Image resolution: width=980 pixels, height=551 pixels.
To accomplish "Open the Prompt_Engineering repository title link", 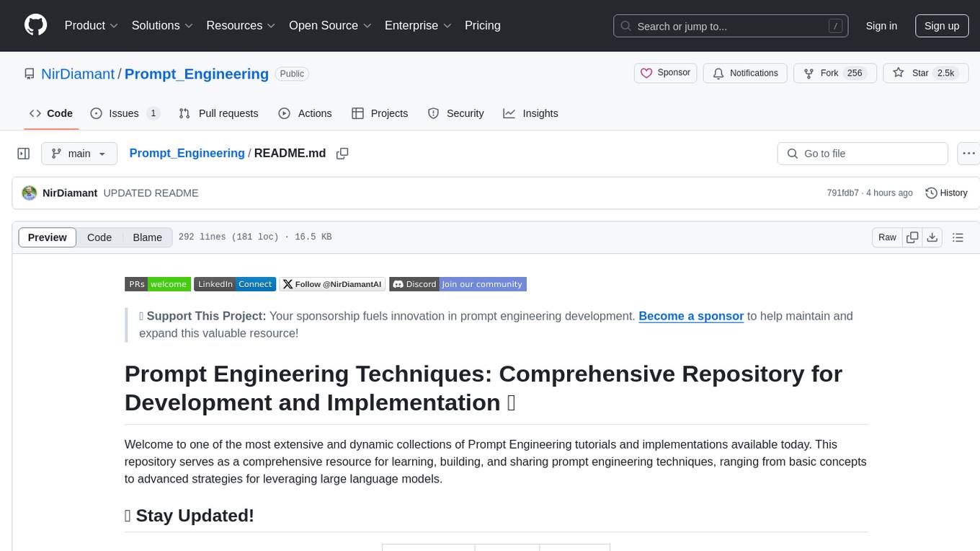I will [x=197, y=74].
